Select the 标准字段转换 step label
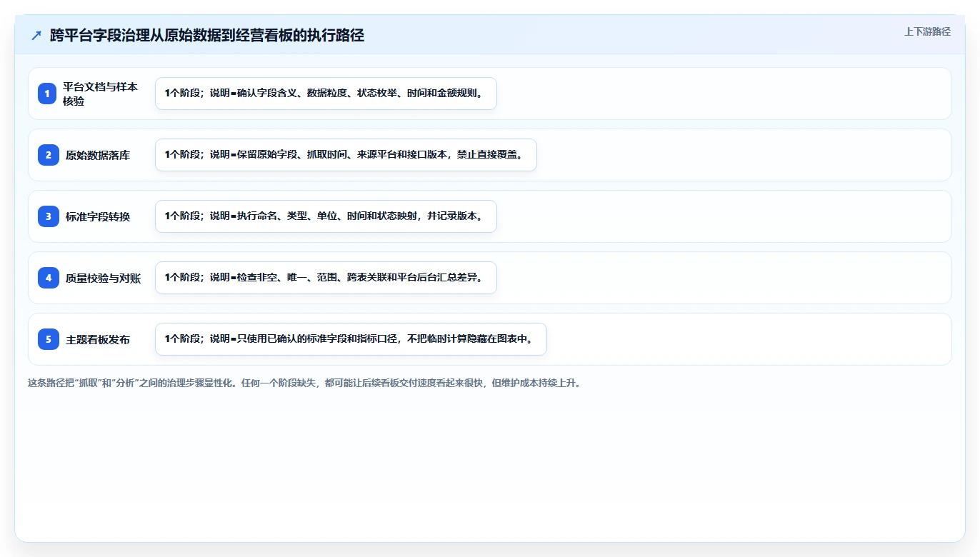Viewport: 980px width, 557px height. click(98, 216)
